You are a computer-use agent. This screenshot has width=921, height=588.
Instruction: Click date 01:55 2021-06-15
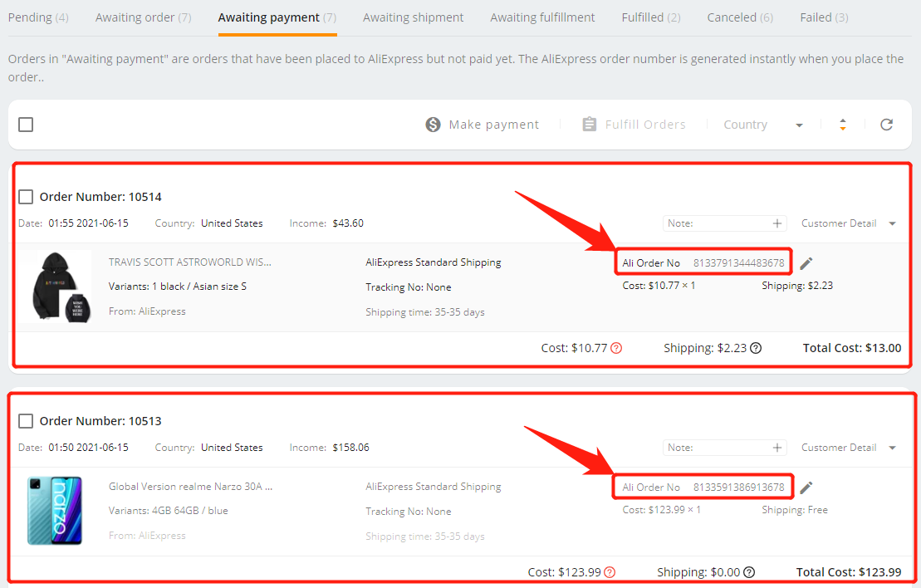coord(88,223)
